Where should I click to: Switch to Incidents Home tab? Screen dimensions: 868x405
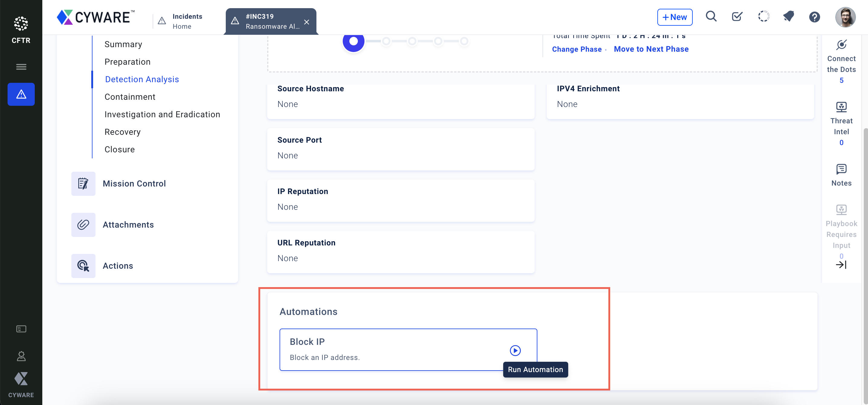pyautogui.click(x=187, y=21)
